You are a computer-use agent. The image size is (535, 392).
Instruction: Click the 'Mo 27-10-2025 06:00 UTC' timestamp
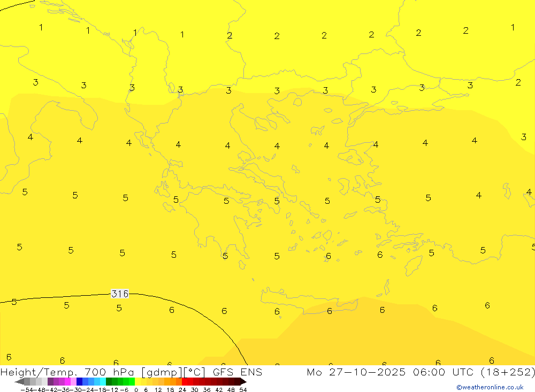(392, 372)
